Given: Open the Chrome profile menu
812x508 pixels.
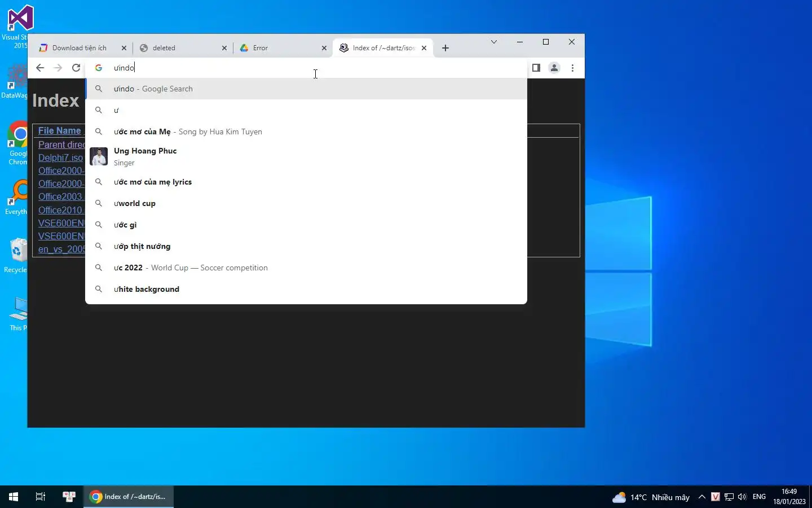Looking at the screenshot, I should [x=554, y=68].
